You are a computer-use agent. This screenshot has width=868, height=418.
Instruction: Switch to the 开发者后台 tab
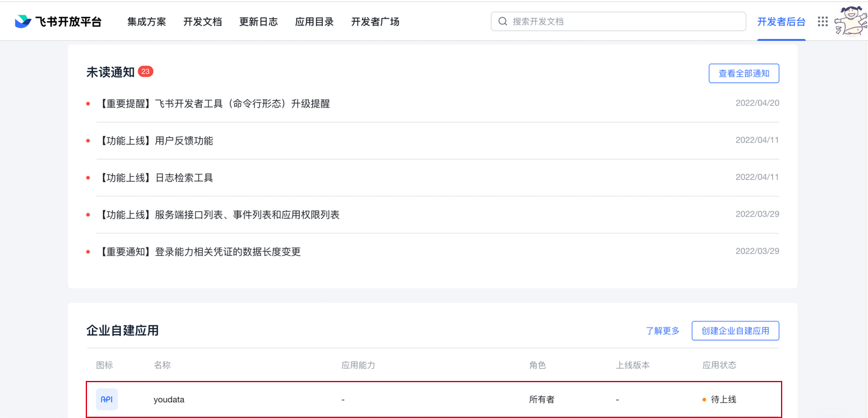(781, 22)
